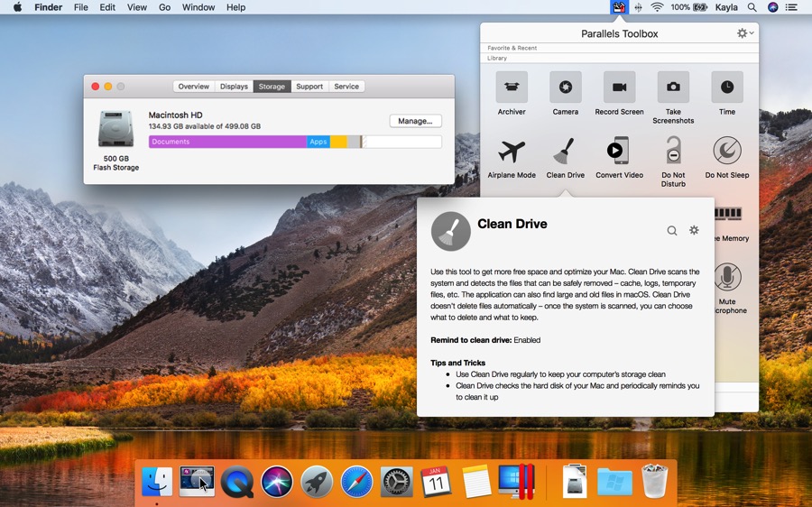Launch Safari from the Dock
This screenshot has width=812, height=507.
click(x=356, y=482)
